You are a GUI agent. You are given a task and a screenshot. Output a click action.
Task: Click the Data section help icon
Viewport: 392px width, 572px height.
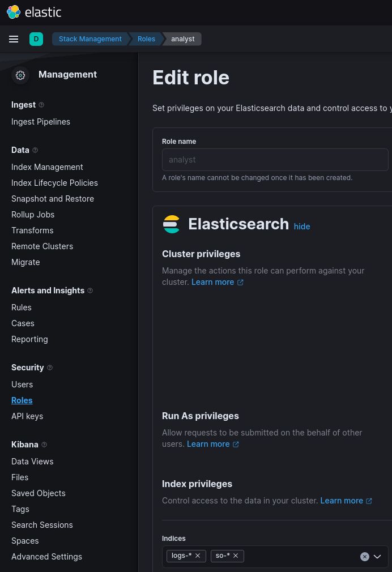point(35,150)
